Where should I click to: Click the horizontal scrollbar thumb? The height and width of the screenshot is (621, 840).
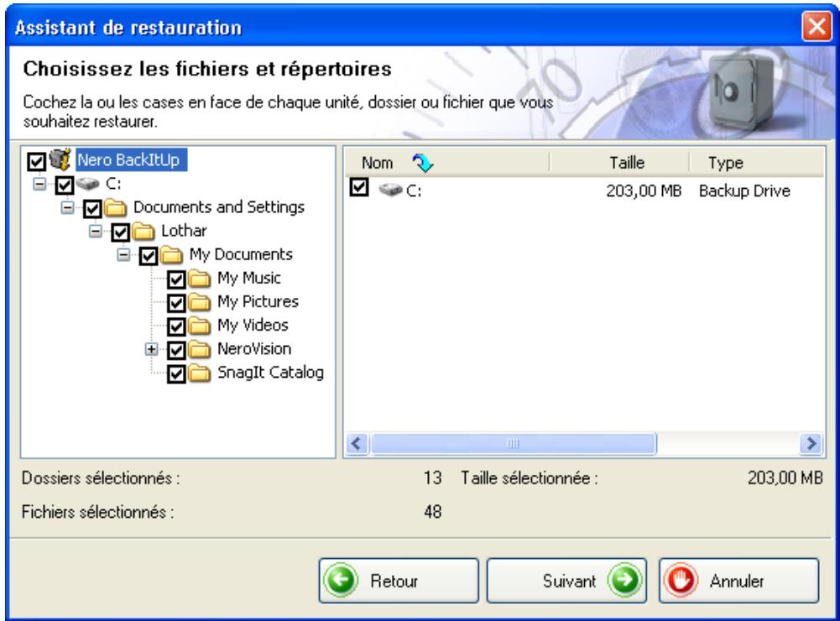tap(514, 444)
